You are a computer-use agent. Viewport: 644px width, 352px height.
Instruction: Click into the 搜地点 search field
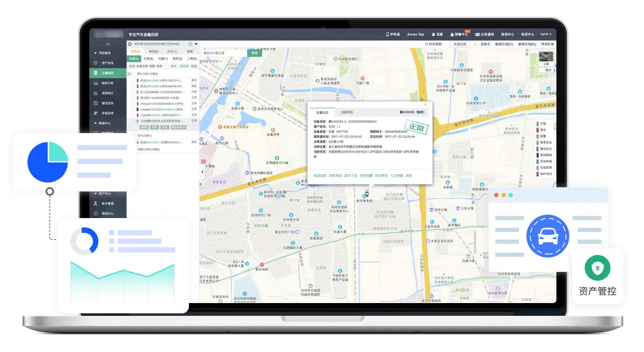point(224,53)
